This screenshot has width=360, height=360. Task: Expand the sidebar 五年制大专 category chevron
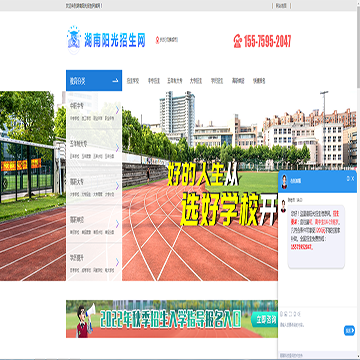click(x=117, y=148)
